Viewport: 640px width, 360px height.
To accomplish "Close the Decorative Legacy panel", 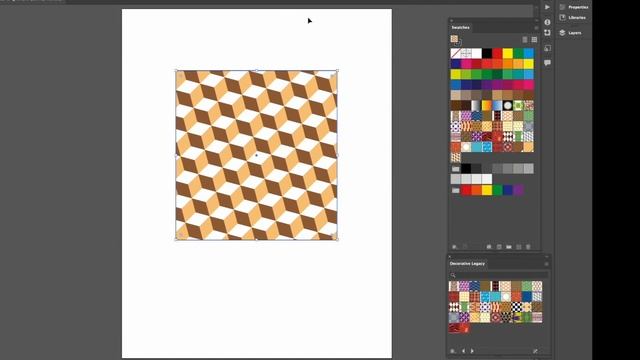I will coord(450,257).
